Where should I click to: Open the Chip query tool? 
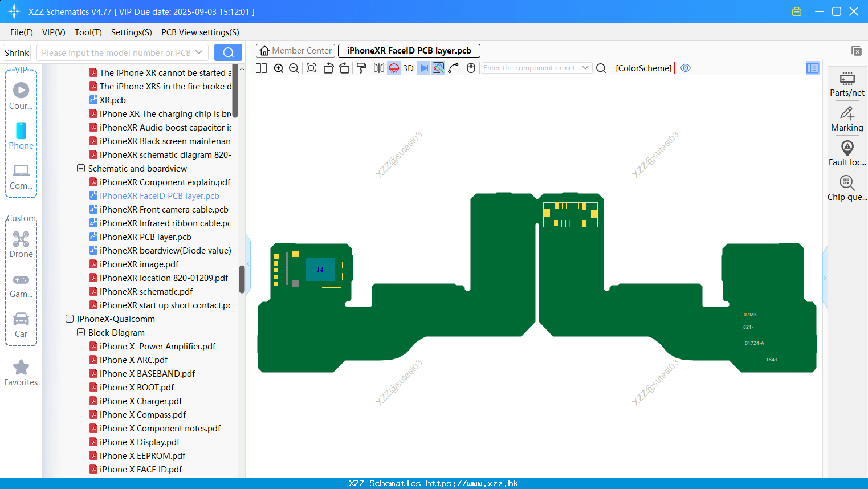847,189
